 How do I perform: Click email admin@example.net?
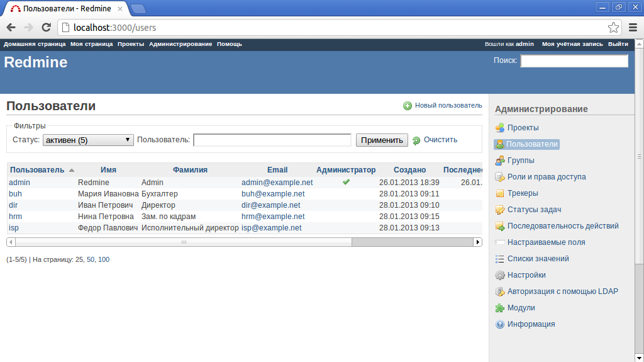(x=277, y=182)
